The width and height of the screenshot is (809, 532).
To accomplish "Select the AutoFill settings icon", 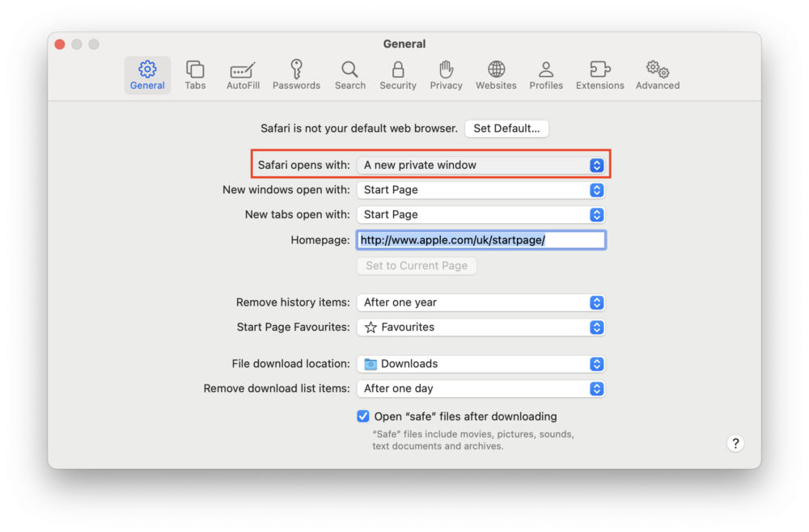I will click(243, 74).
